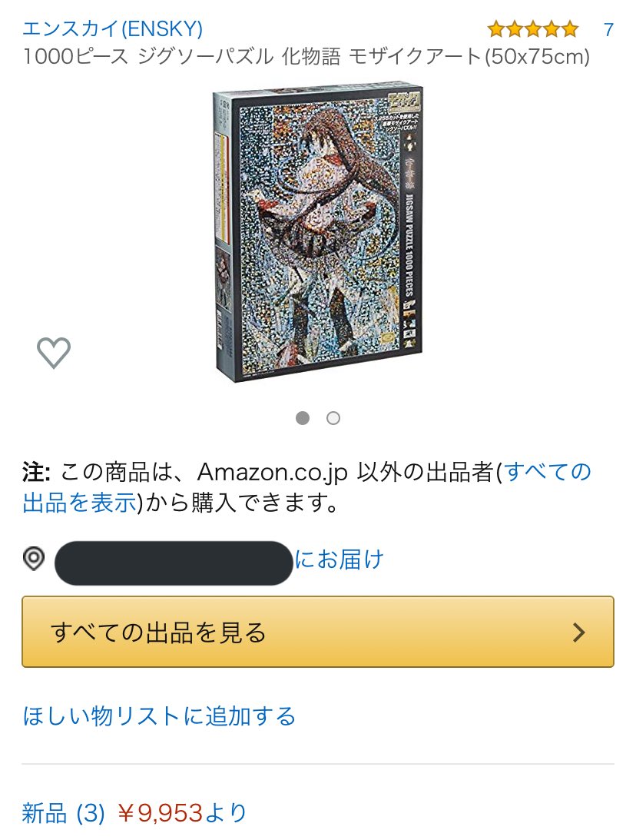Image resolution: width=636 pixels, height=840 pixels.
Task: Open the エンスカイ(ENSKY) brand link
Action: coord(112,29)
